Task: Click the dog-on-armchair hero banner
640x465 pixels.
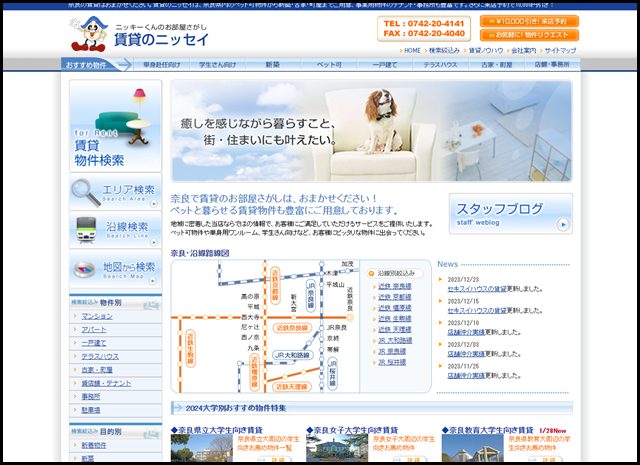Action: click(x=371, y=131)
